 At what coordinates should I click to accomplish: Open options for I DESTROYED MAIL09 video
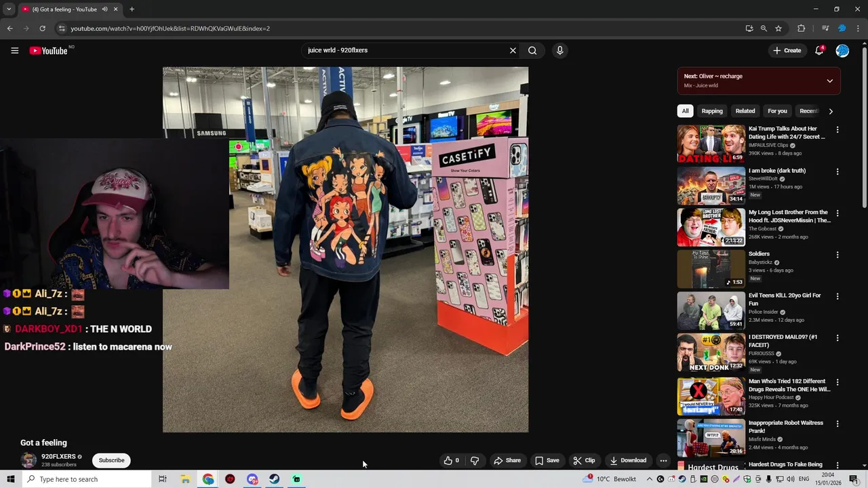pos(837,338)
